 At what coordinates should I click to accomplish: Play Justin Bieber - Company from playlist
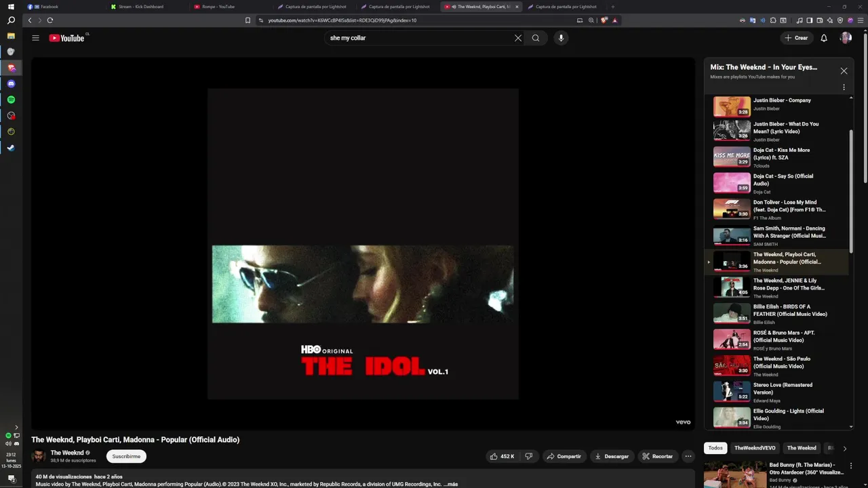coord(776,106)
